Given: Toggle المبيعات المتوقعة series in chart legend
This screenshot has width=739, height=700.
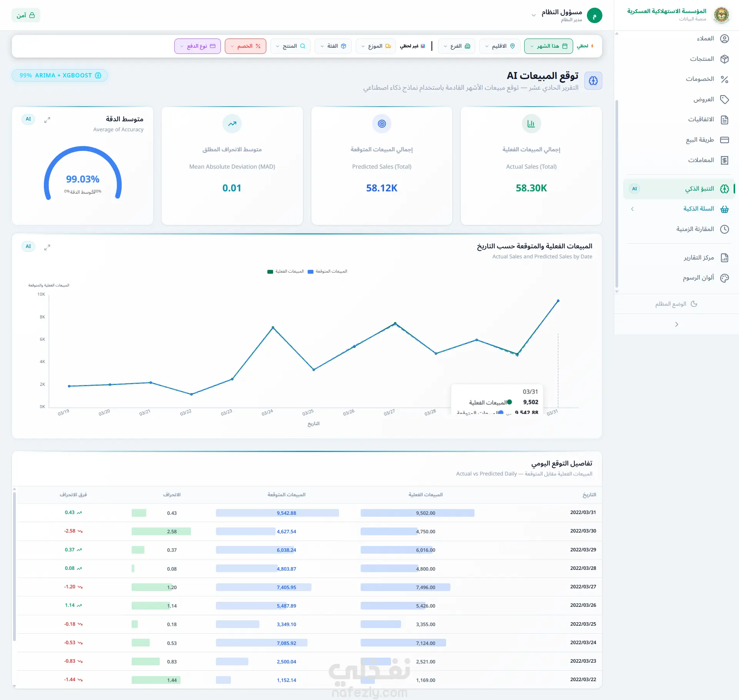Looking at the screenshot, I should tap(328, 271).
